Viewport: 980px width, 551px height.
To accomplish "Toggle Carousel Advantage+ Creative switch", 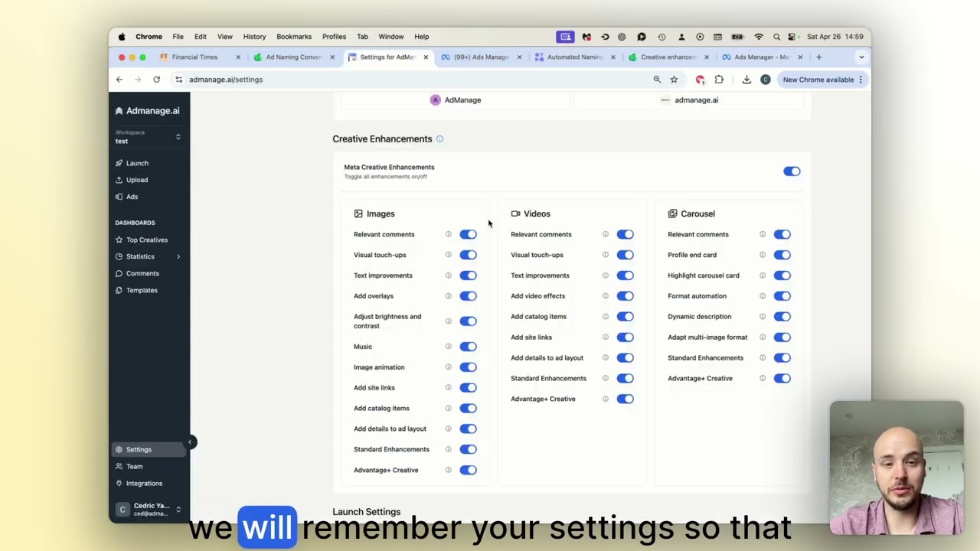I will [x=782, y=378].
